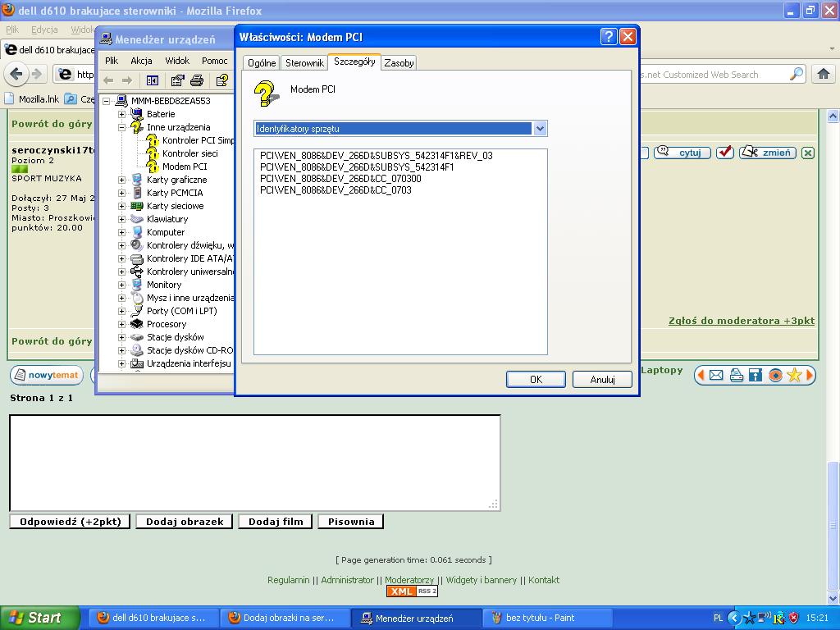Open Pomoc menu in Device Manager
The image size is (840, 630).
[x=215, y=61]
